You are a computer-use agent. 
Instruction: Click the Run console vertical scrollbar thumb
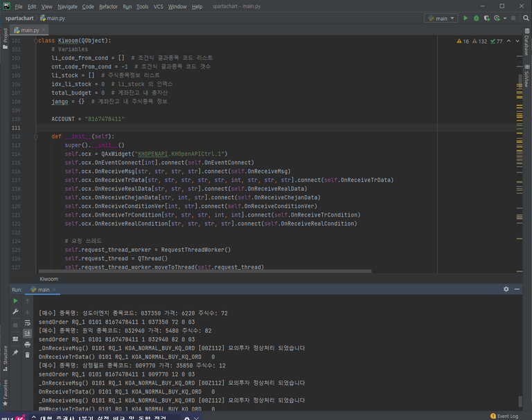[520, 401]
